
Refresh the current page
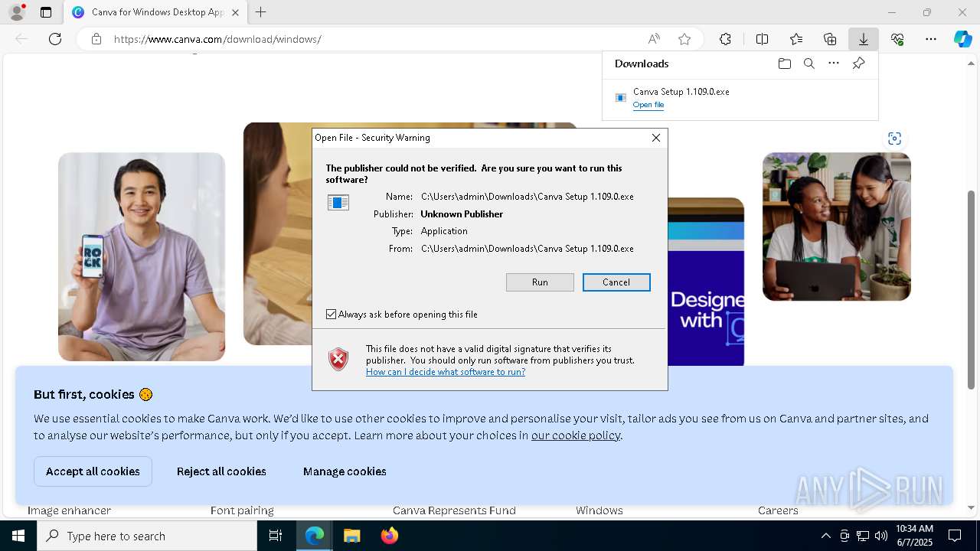tap(55, 39)
